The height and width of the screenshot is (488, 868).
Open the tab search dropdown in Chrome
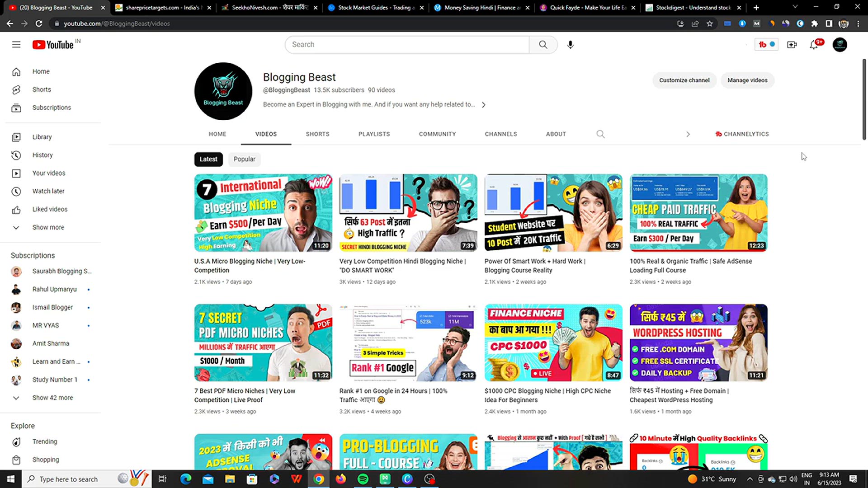(x=795, y=7)
